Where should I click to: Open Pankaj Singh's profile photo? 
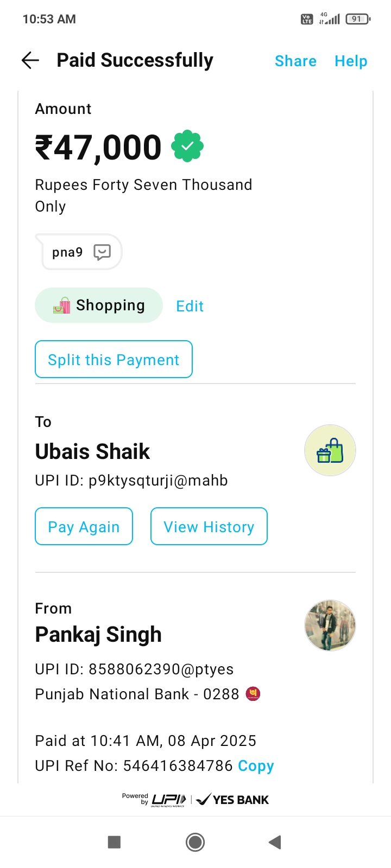click(x=330, y=625)
